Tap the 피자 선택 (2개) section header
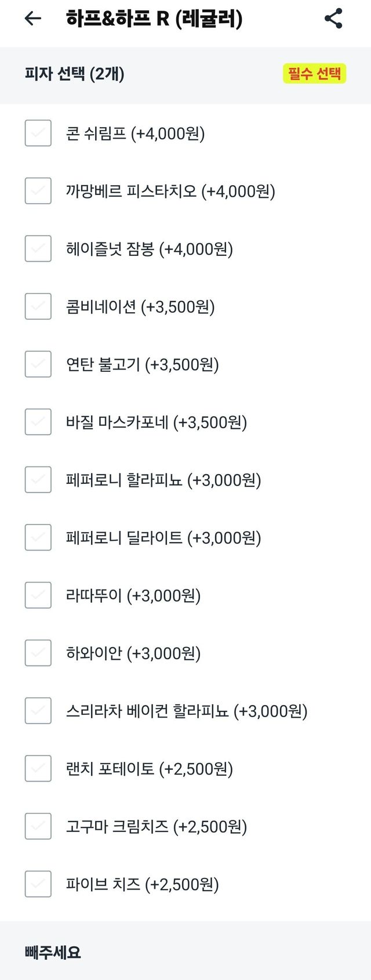 pos(75,74)
